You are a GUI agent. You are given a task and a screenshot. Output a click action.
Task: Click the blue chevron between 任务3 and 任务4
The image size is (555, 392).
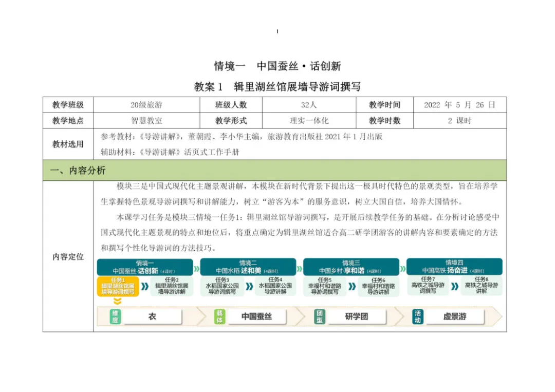[x=250, y=286]
